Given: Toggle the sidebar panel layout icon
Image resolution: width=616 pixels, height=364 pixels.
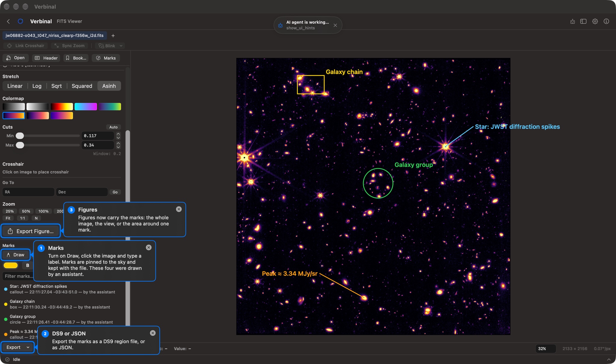Looking at the screenshot, I should click(583, 21).
